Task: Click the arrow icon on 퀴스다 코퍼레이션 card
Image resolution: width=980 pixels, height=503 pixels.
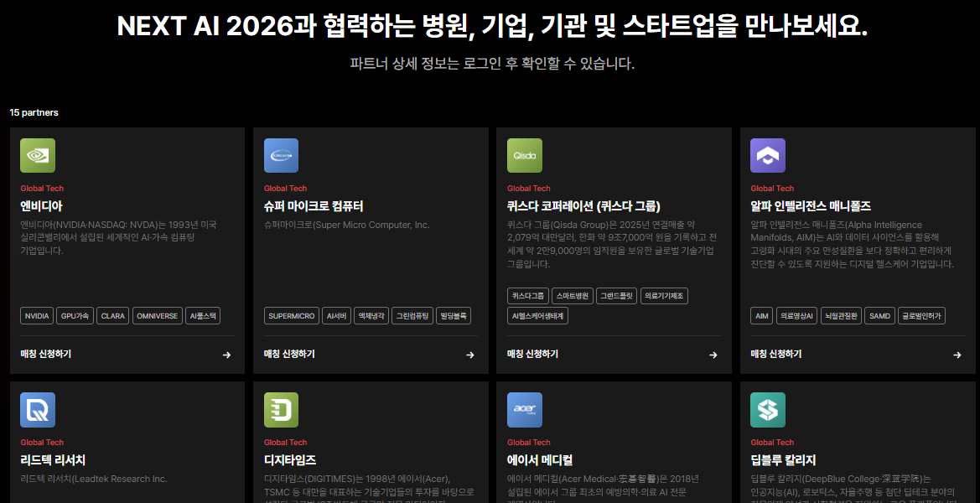Action: pyautogui.click(x=713, y=355)
